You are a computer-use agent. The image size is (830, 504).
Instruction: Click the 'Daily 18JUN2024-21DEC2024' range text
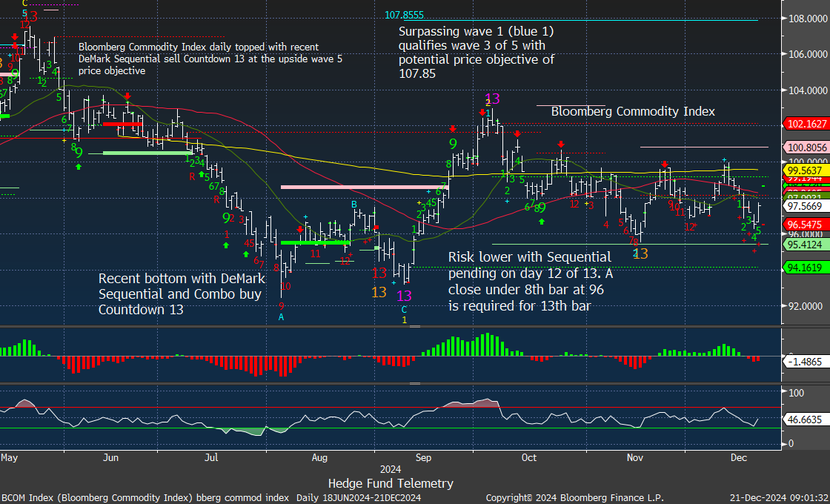(359, 497)
